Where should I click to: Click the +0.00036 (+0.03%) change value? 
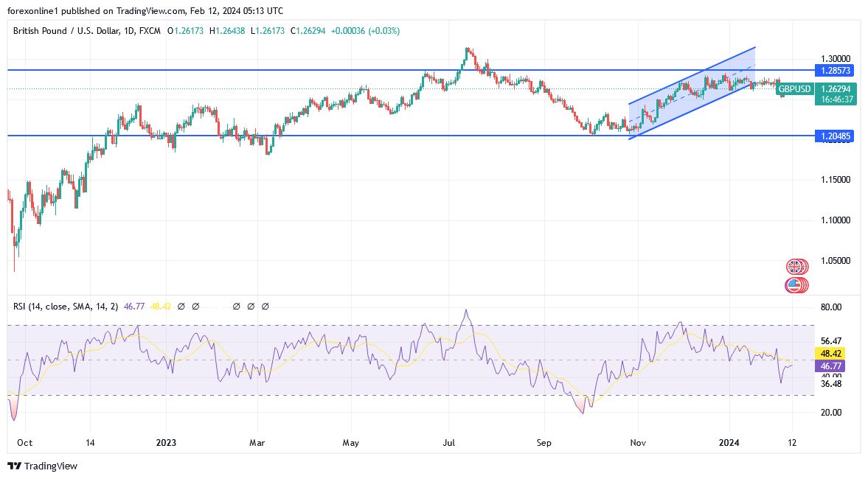point(365,31)
